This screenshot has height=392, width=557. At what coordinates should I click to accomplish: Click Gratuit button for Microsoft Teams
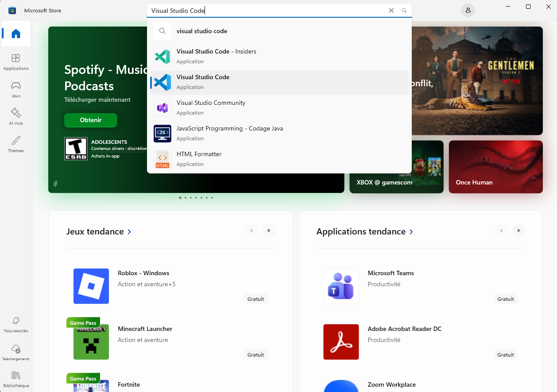click(506, 299)
